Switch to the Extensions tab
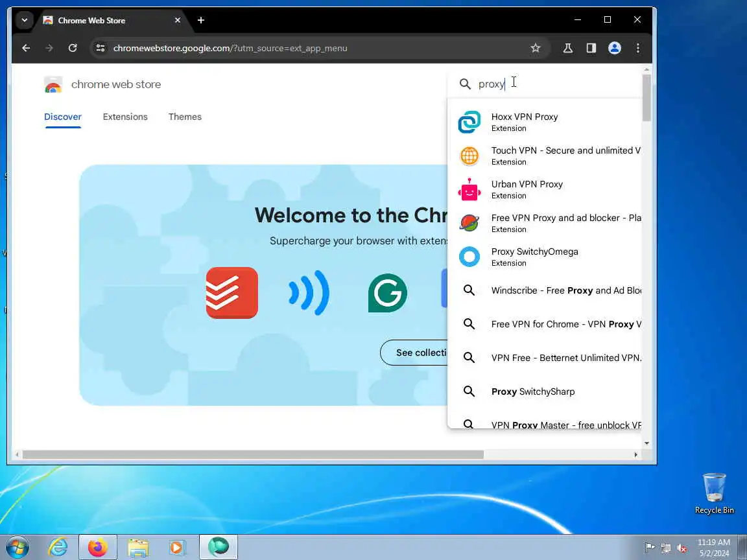The width and height of the screenshot is (747, 560). pos(125,117)
